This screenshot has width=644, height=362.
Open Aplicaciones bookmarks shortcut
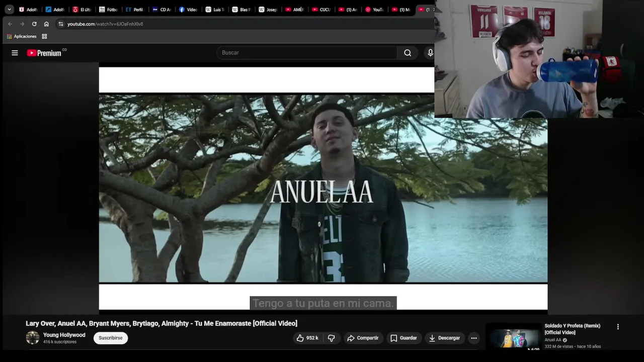click(x=22, y=36)
